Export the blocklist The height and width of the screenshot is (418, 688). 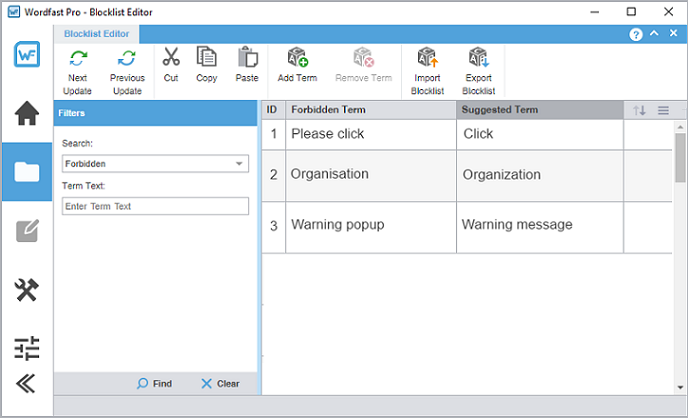(x=479, y=59)
